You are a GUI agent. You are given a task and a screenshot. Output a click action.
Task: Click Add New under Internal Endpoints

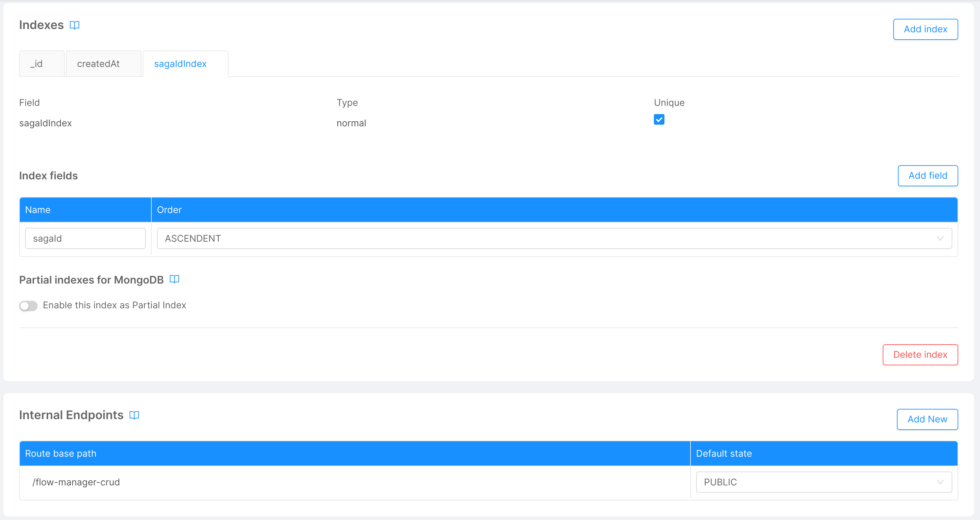927,419
